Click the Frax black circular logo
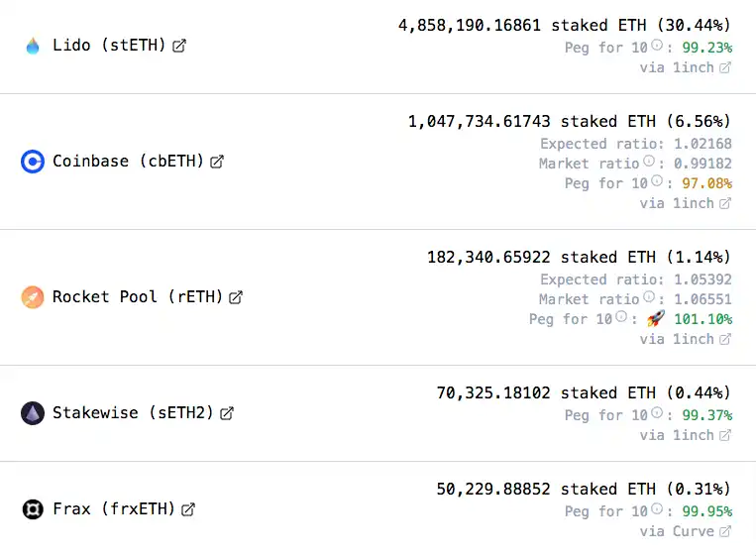This screenshot has width=756, height=556. pyautogui.click(x=33, y=509)
